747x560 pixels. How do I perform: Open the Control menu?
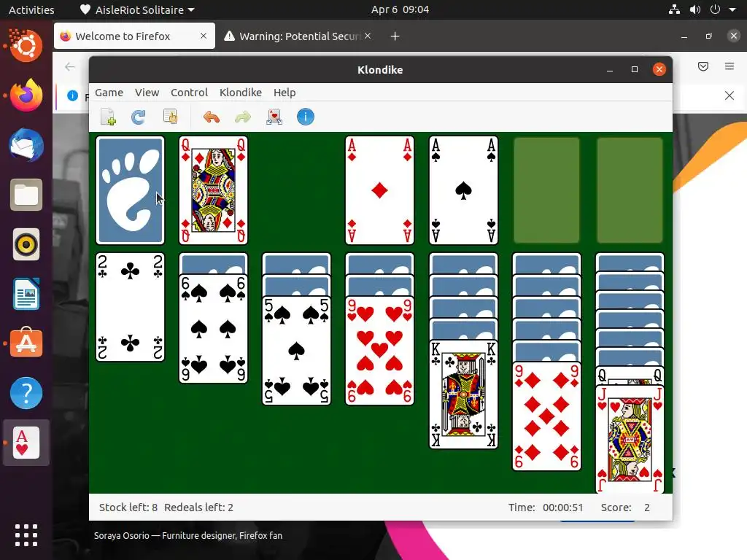pos(189,93)
